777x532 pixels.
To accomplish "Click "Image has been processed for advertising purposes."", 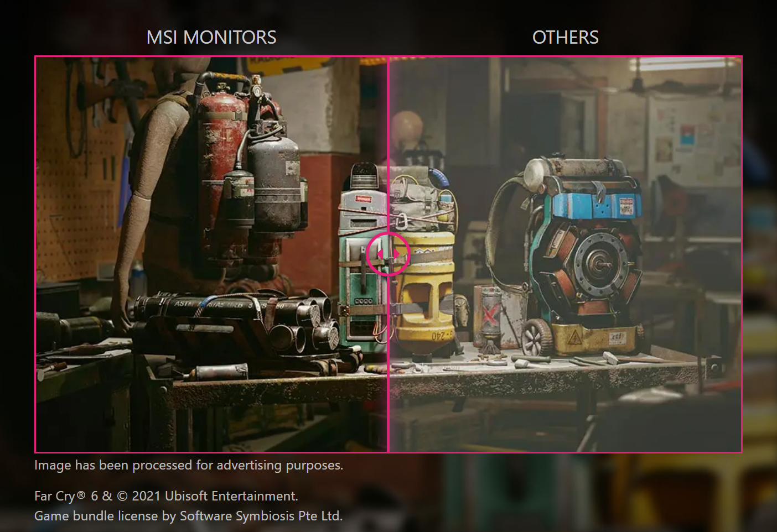I will 189,465.
